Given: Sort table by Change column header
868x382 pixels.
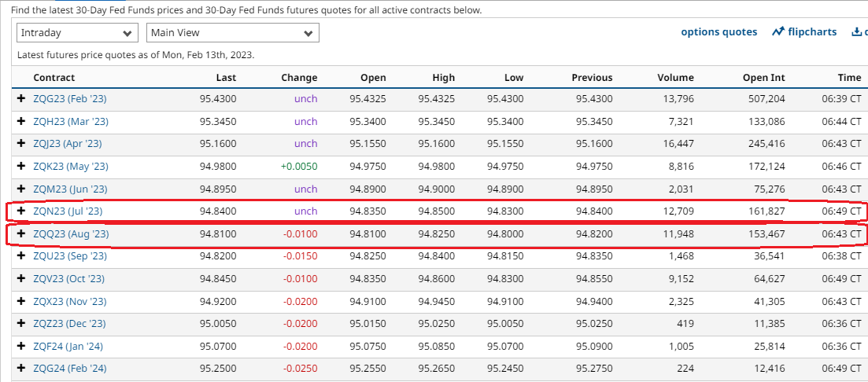Looking at the screenshot, I should click(299, 78).
